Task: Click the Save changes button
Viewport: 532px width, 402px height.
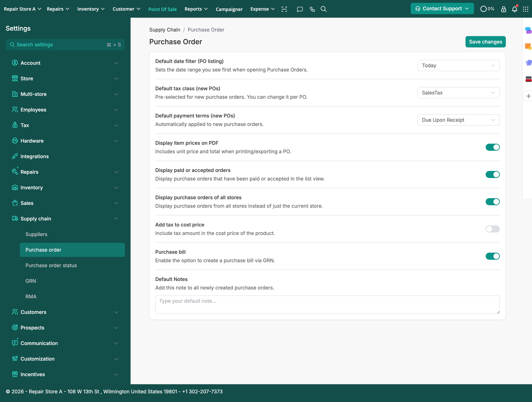Action: (x=485, y=42)
